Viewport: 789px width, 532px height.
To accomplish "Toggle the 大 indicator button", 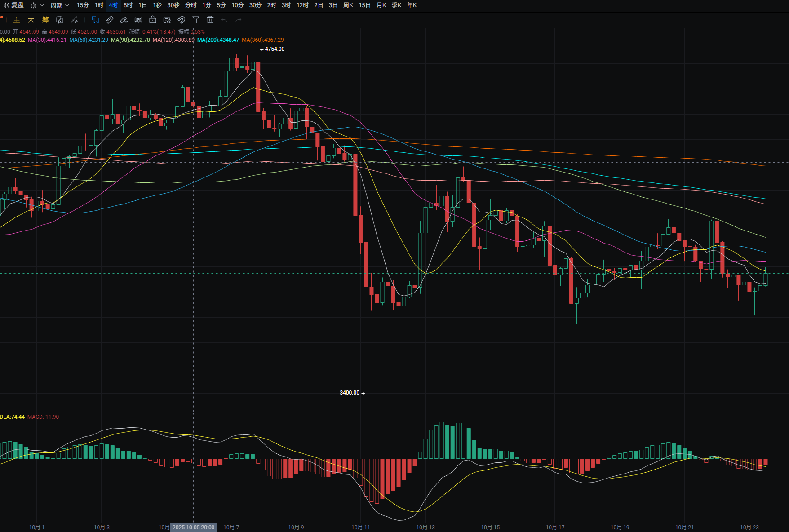I will [31, 20].
